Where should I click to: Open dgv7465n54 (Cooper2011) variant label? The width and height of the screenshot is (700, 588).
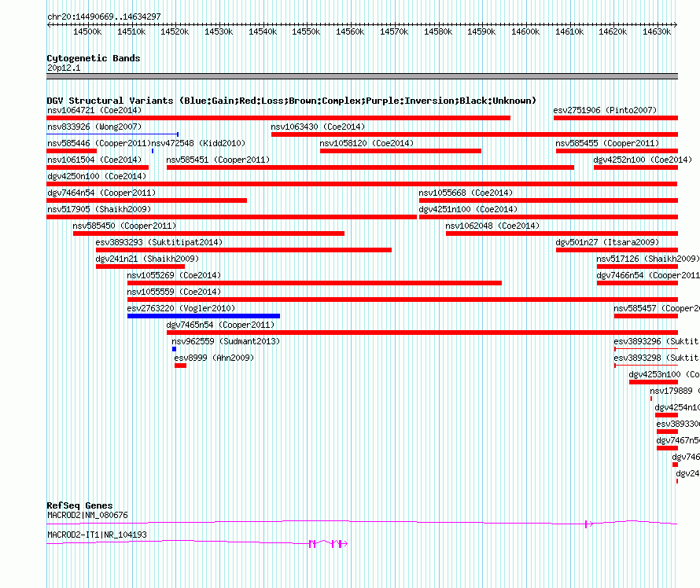220,325
